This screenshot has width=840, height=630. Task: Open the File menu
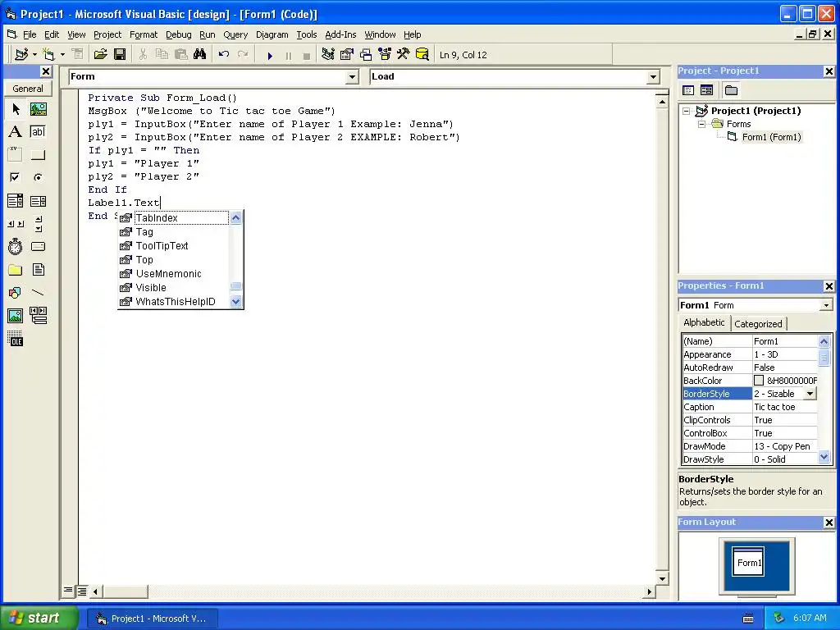(x=30, y=34)
